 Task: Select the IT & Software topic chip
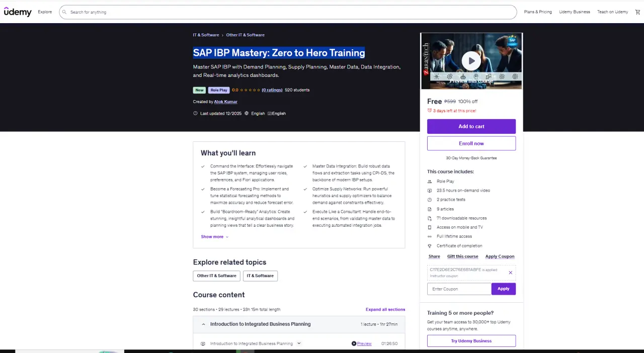[261, 276]
